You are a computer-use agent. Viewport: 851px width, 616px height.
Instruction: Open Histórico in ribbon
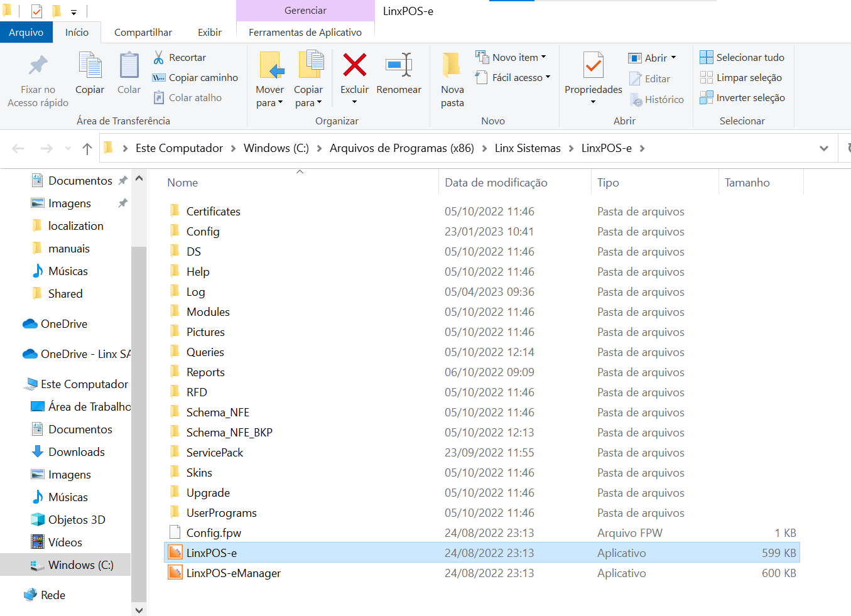coord(657,99)
